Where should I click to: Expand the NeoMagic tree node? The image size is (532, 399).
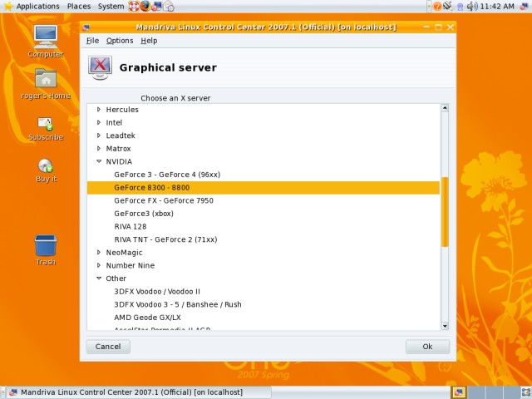click(99, 252)
